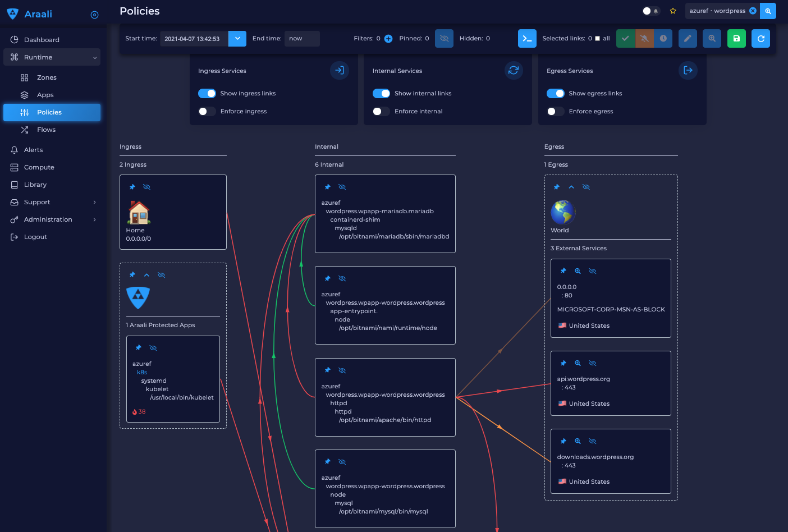788x532 pixels.
Task: Select the Policies menu item
Action: tap(52, 112)
